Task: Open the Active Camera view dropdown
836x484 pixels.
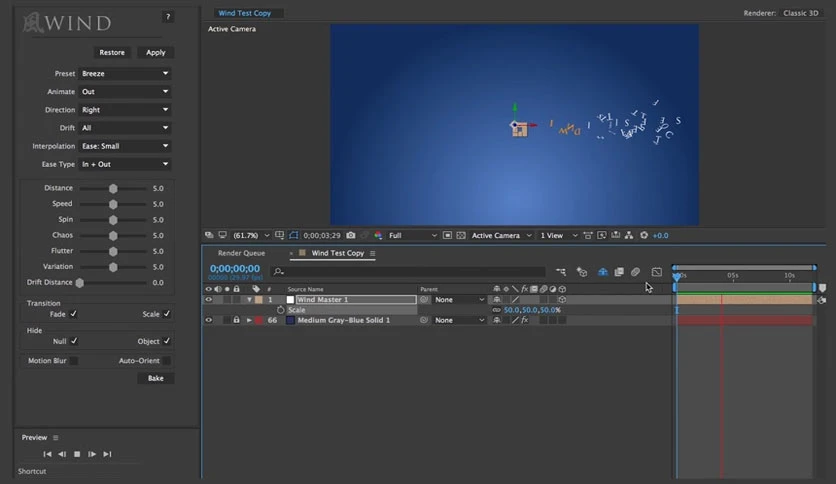Action: [501, 235]
